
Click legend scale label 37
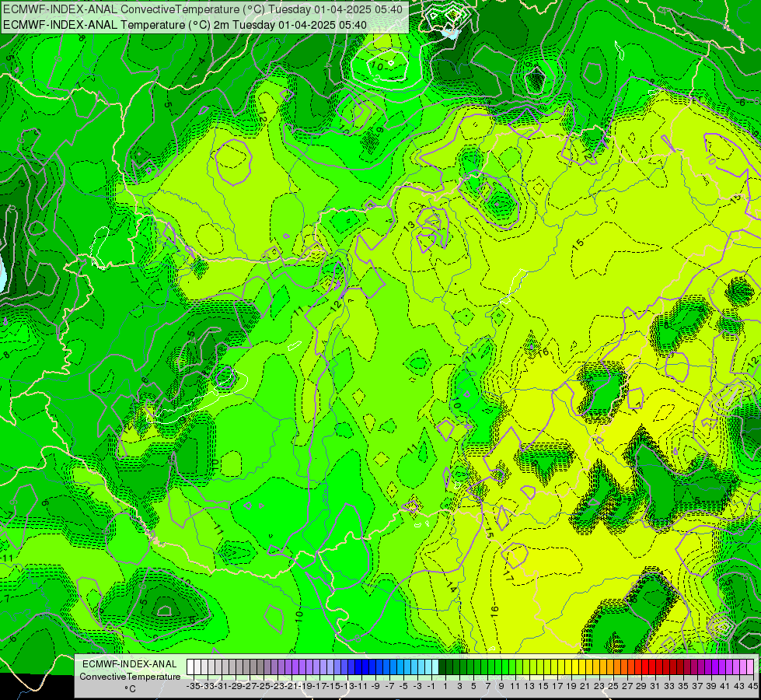(x=697, y=686)
